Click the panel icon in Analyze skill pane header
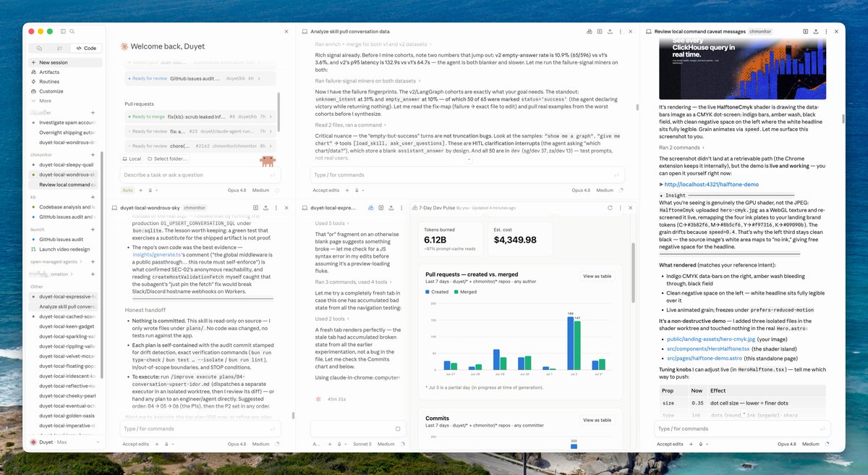 601,32
